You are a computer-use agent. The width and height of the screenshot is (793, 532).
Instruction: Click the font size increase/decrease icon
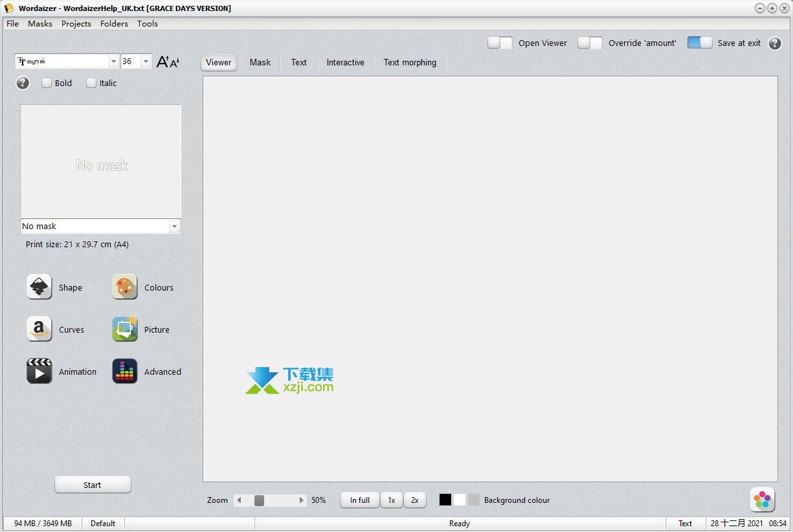(x=168, y=61)
